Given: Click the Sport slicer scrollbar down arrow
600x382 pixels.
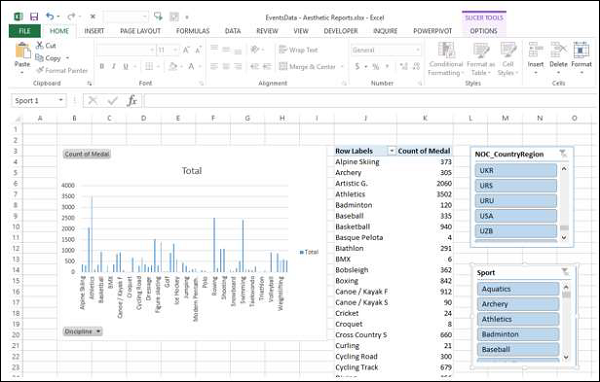Looking at the screenshot, I should [x=566, y=357].
